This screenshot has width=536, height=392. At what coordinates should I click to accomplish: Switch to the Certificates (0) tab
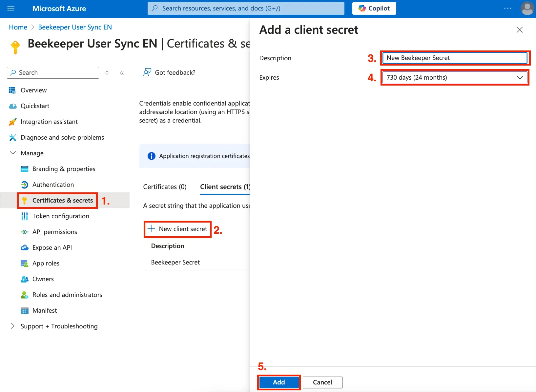point(165,187)
